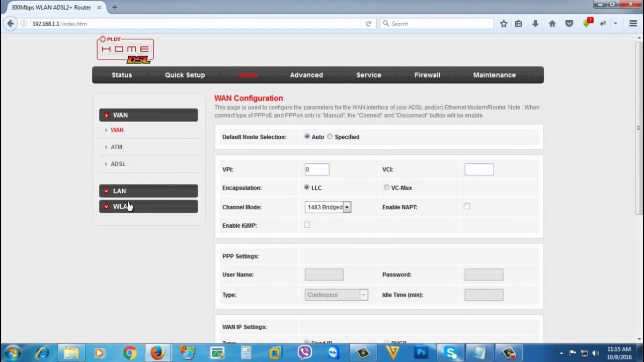Open the Firewall tab
The width and height of the screenshot is (644, 362).
pos(427,75)
